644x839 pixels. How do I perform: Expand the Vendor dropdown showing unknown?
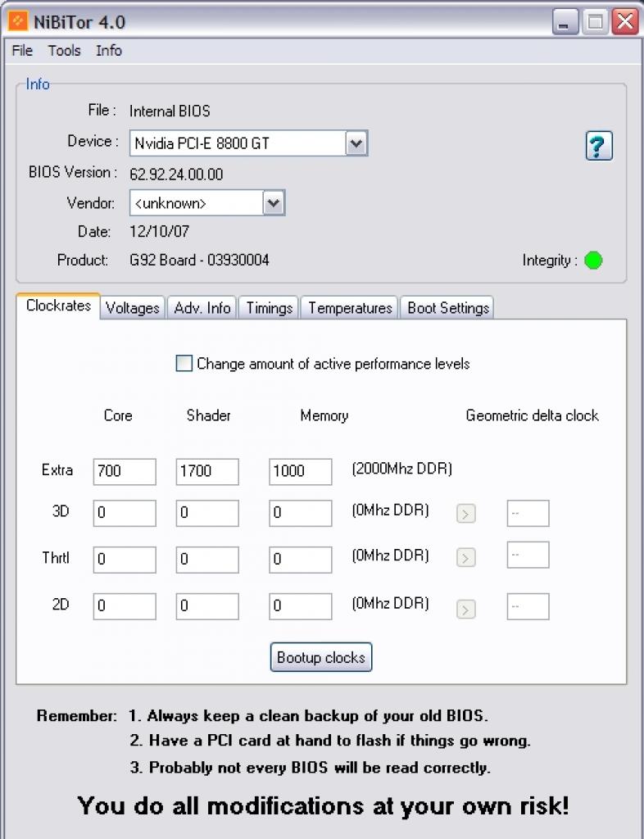point(274,203)
